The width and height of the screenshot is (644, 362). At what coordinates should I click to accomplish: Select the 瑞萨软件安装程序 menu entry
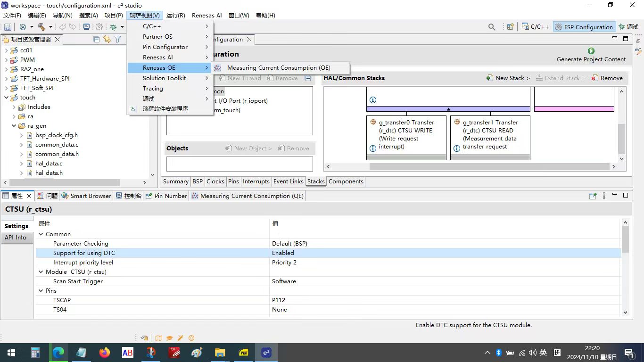tap(170, 109)
